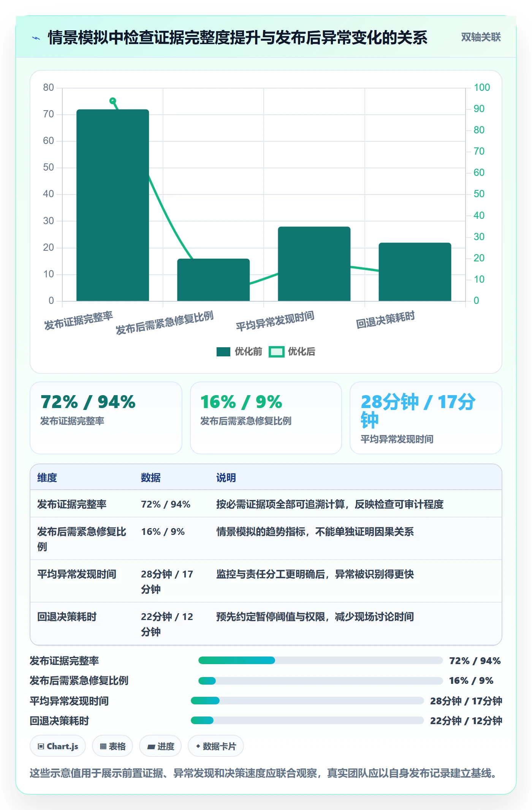Click the 表格 tag chip
Viewport: 532px width, 810px height.
(x=112, y=746)
